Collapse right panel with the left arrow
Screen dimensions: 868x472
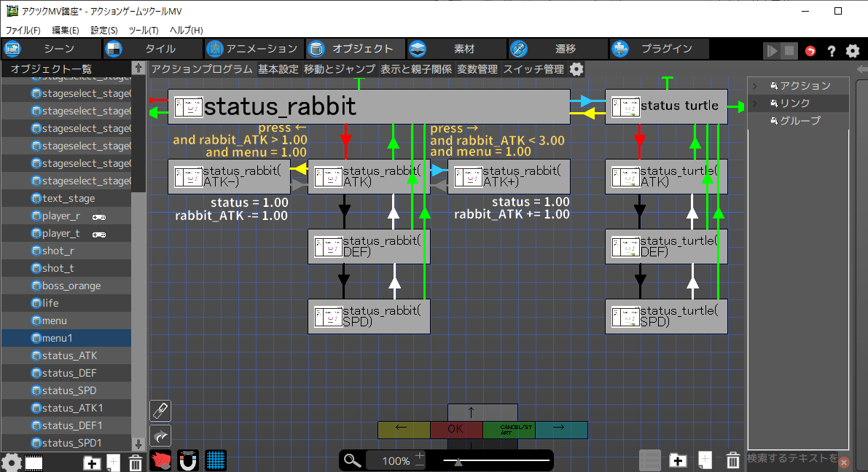click(x=861, y=69)
